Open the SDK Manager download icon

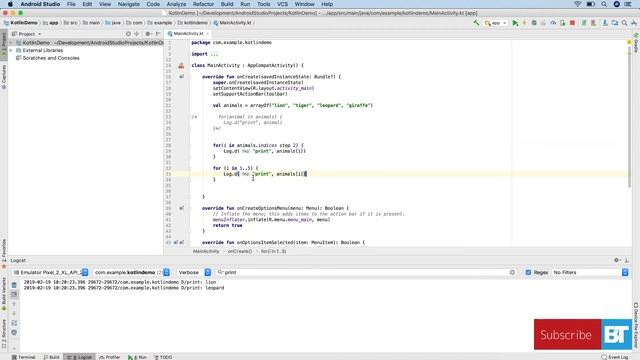[605, 23]
